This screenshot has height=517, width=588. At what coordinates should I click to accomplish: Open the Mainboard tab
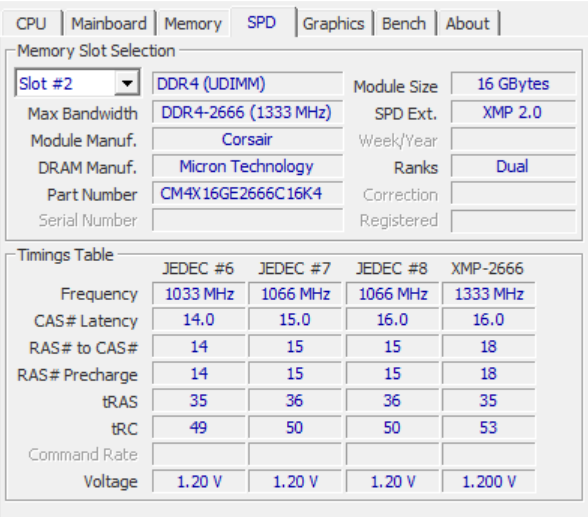pos(109,24)
